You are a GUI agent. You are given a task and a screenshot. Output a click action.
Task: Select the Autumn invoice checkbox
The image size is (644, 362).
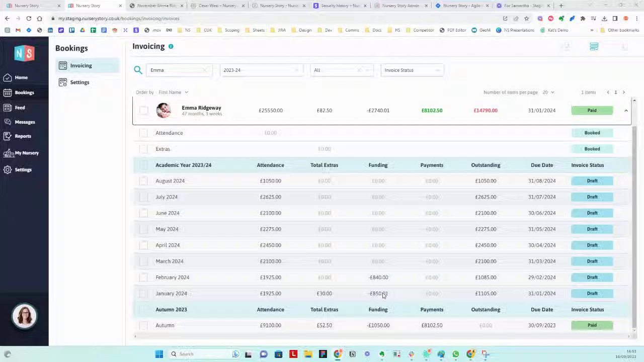pyautogui.click(x=144, y=325)
